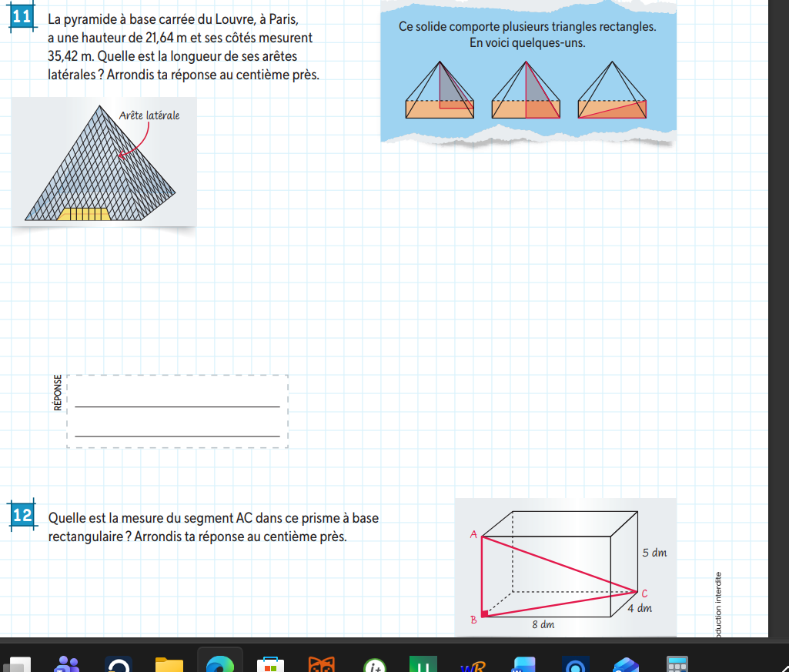This screenshot has height=672, width=789.
Task: Open the WR app in taskbar
Action: point(473,665)
